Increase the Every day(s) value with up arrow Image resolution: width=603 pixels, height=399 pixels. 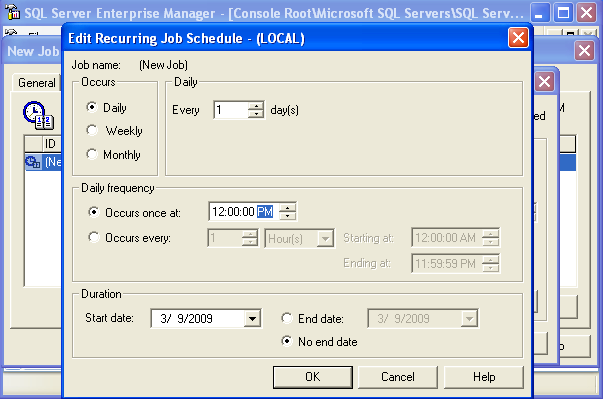[256, 106]
